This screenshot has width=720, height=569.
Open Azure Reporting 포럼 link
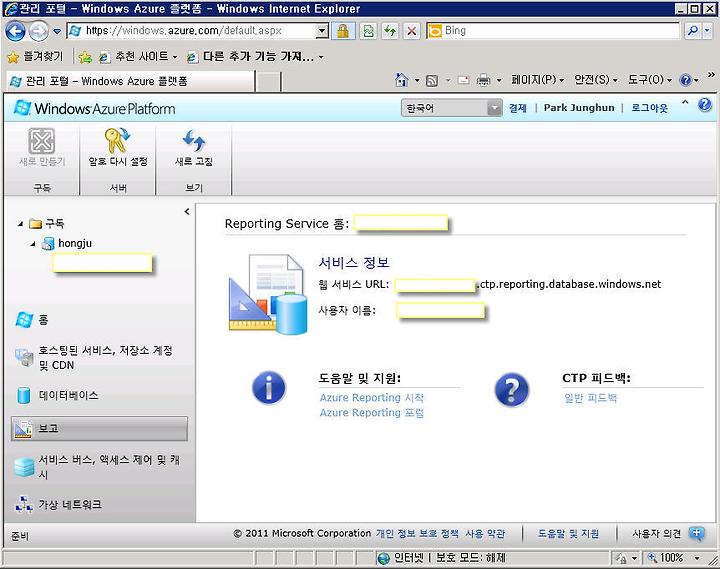[x=371, y=413]
